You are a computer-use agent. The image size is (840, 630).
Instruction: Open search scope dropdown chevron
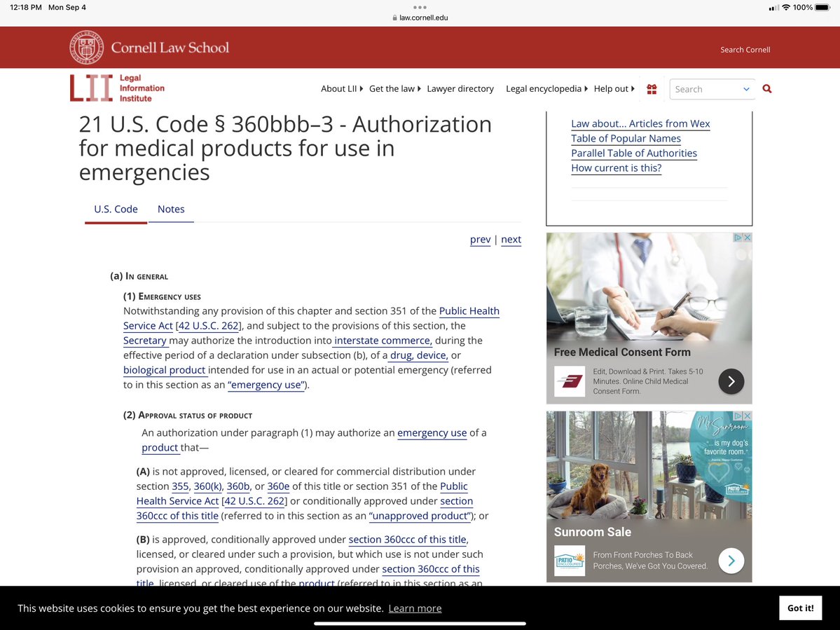click(x=746, y=89)
